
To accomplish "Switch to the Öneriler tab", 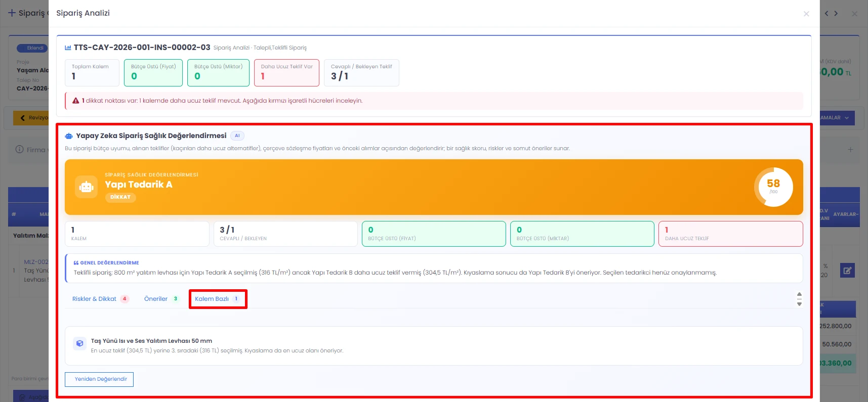I will click(x=161, y=299).
